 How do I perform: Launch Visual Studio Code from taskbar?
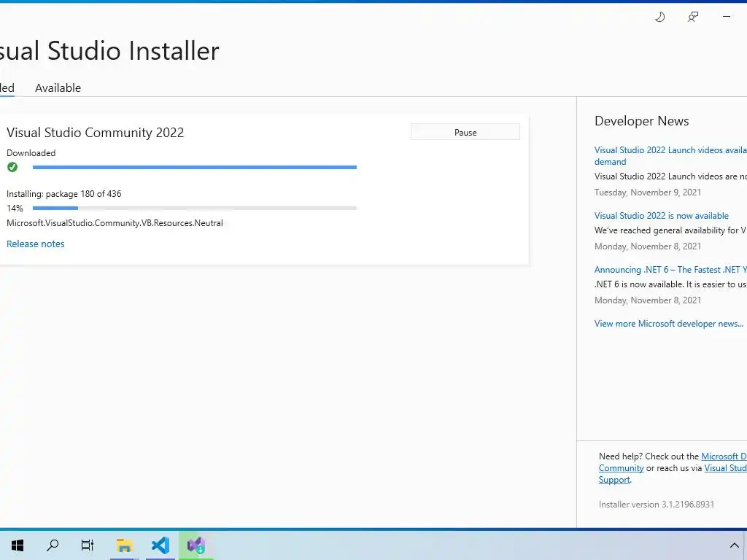click(160, 545)
